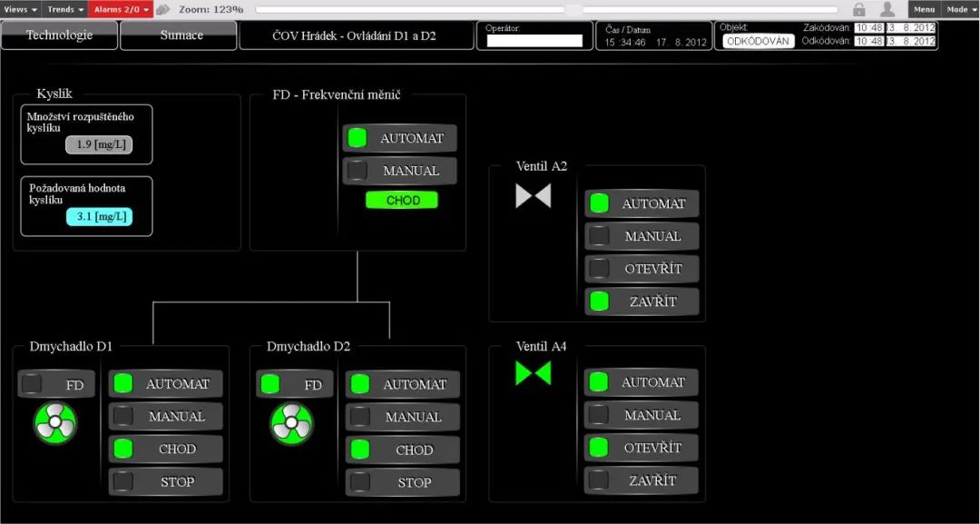Image resolution: width=980 pixels, height=524 pixels.
Task: Set Dmychadlo D2 to MANUAL
Action: pyautogui.click(x=403, y=417)
